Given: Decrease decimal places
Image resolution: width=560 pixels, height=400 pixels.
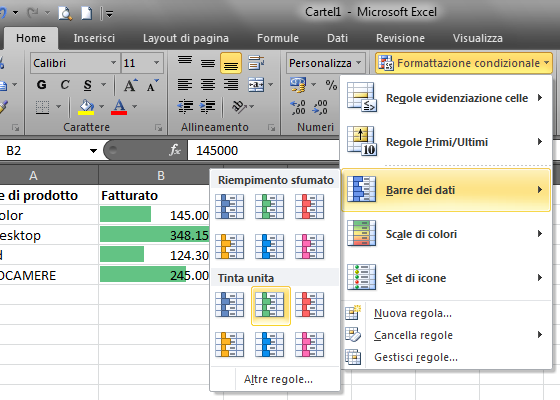Looking at the screenshot, I should pos(320,107).
